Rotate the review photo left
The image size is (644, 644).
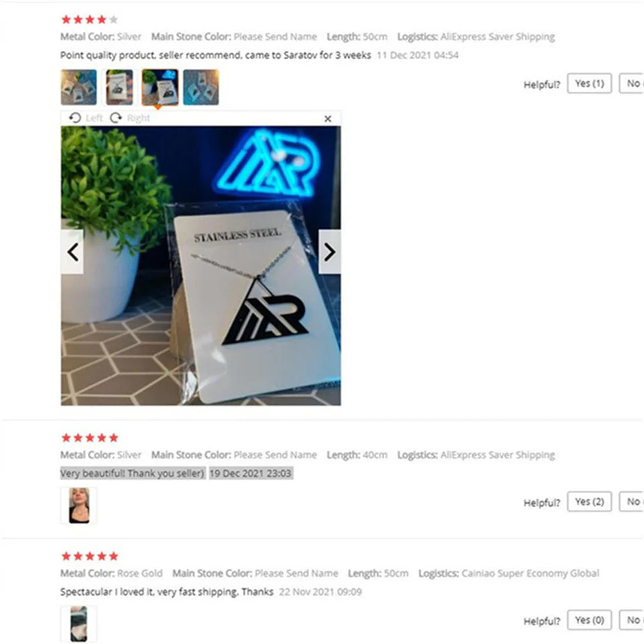(x=86, y=118)
